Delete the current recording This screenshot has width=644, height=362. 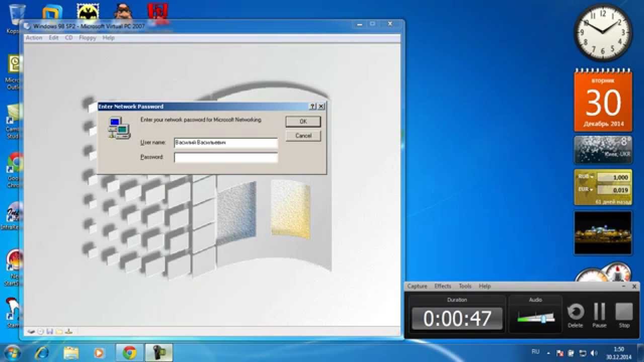576,315
